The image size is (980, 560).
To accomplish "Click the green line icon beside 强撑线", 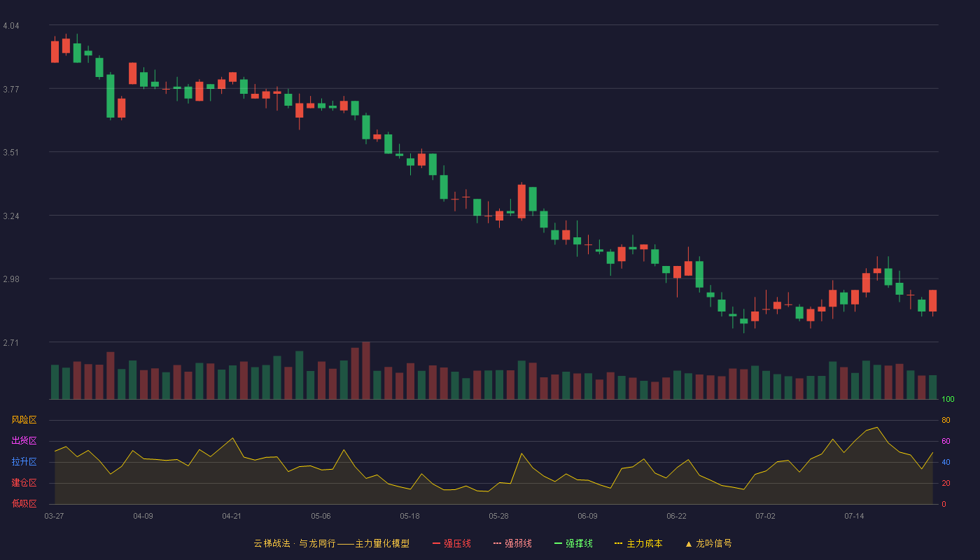I will (x=558, y=543).
